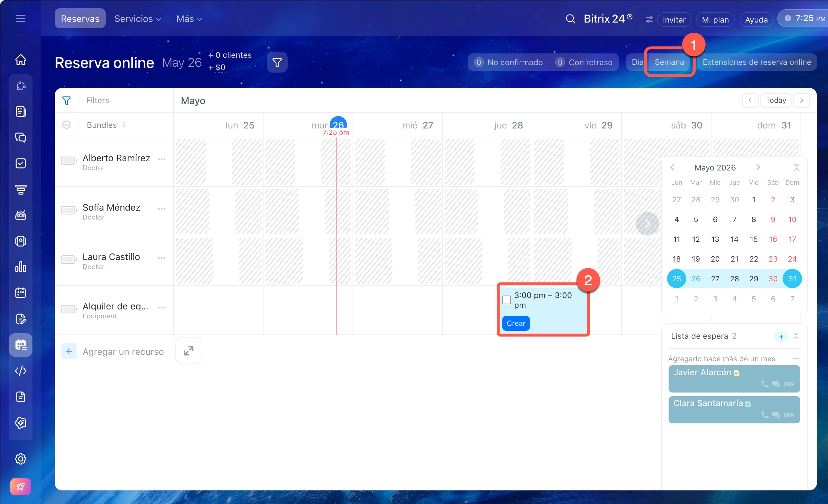Viewport: 828px width, 504px height.
Task: Open the home icon in the sidebar
Action: 21,60
